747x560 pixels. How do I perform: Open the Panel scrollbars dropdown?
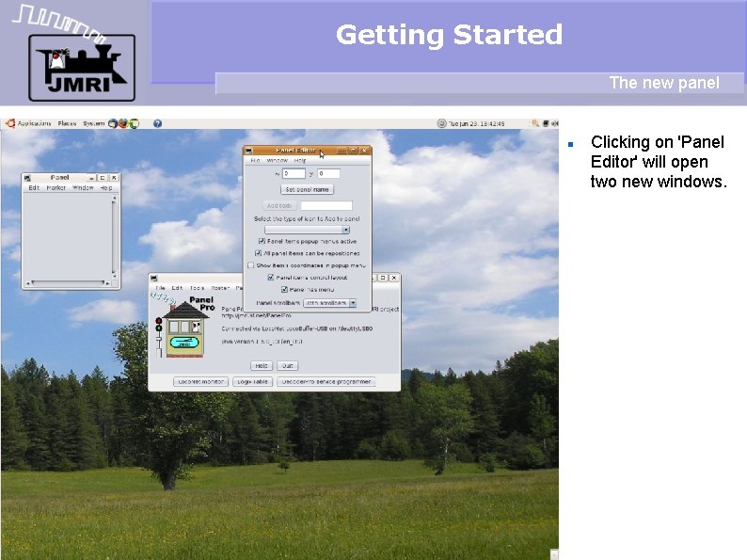[x=329, y=303]
